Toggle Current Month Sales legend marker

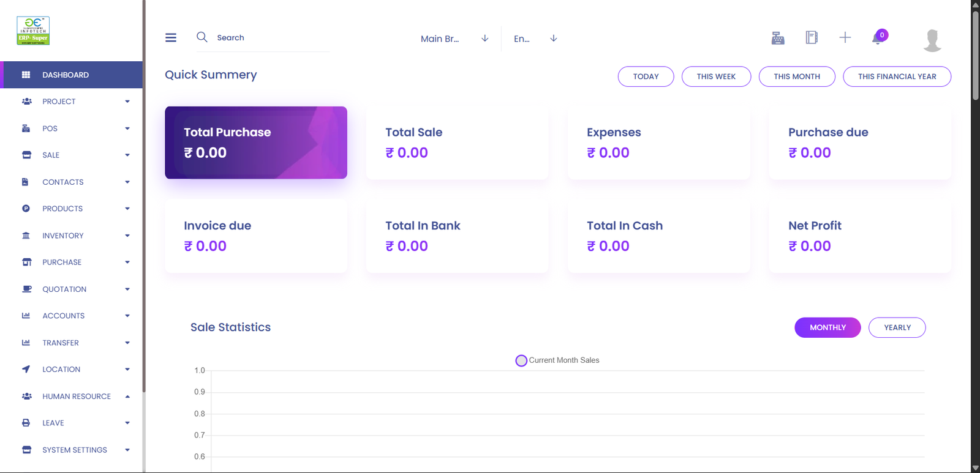(x=521, y=360)
